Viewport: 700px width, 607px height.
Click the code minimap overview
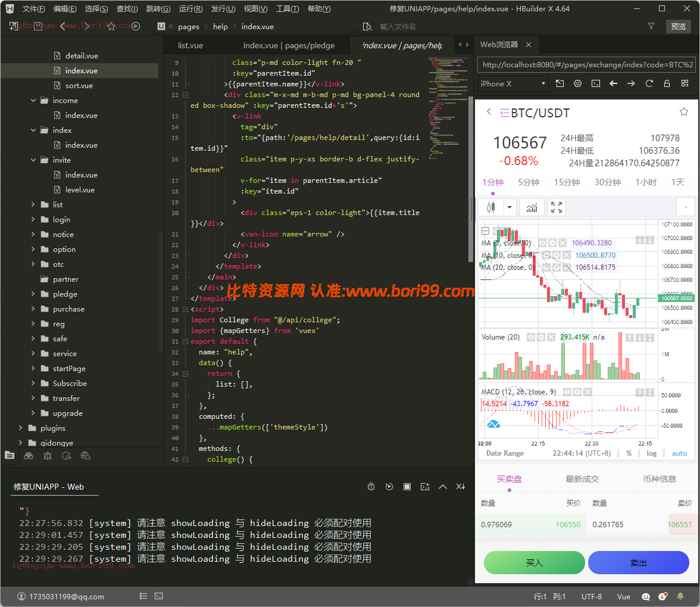coord(447,108)
